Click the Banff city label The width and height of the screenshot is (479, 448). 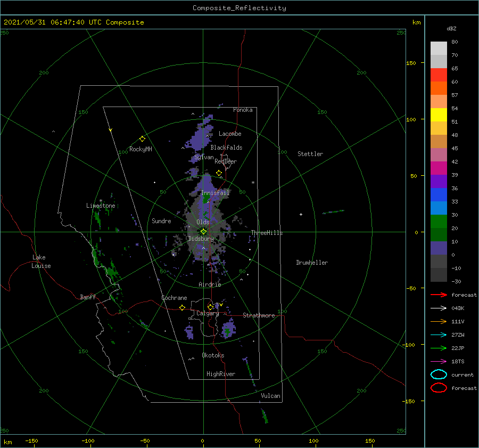(x=88, y=297)
